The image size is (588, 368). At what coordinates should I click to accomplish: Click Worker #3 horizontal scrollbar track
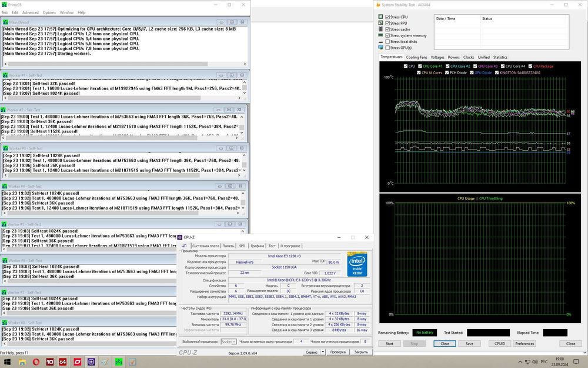pyautogui.click(x=123, y=175)
